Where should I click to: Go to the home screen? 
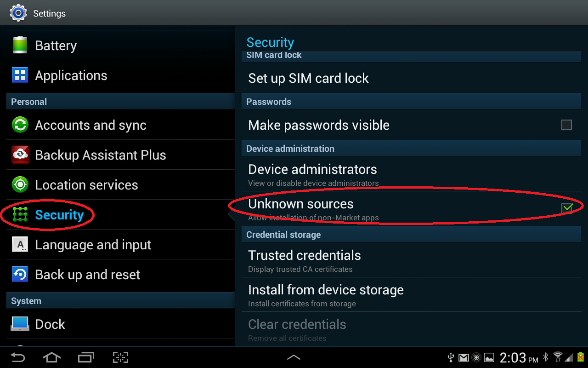click(x=51, y=357)
